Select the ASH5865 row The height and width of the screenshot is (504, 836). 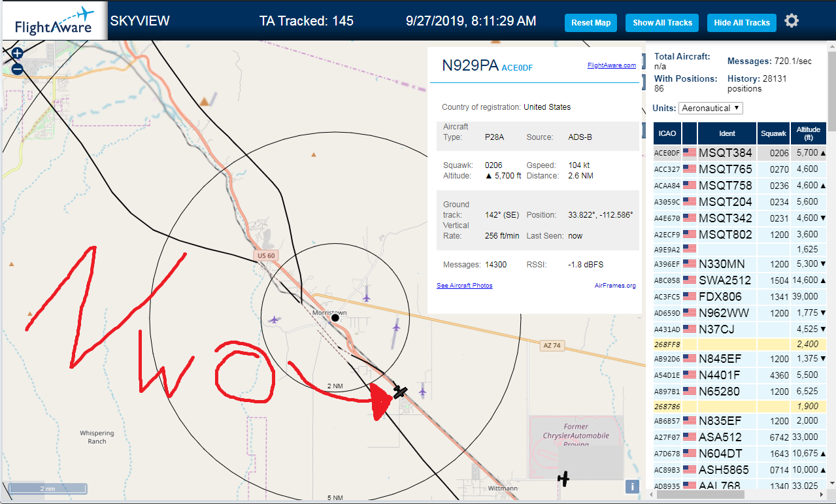[x=740, y=470]
